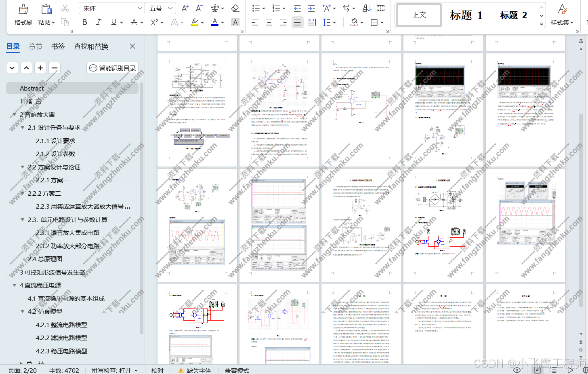Align text left

click(255, 22)
